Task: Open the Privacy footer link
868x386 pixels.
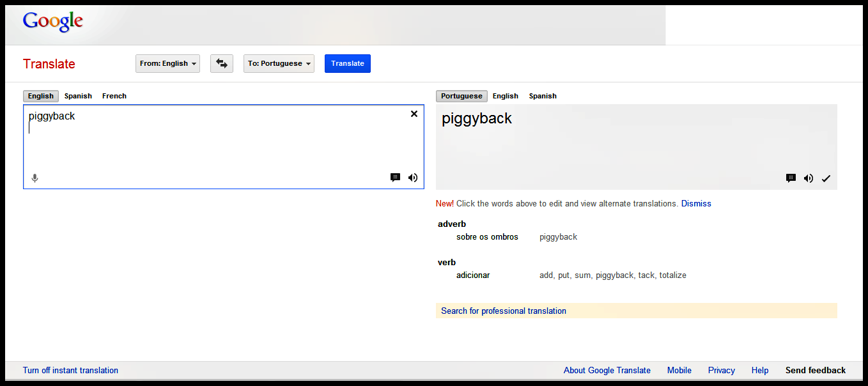Action: point(722,370)
